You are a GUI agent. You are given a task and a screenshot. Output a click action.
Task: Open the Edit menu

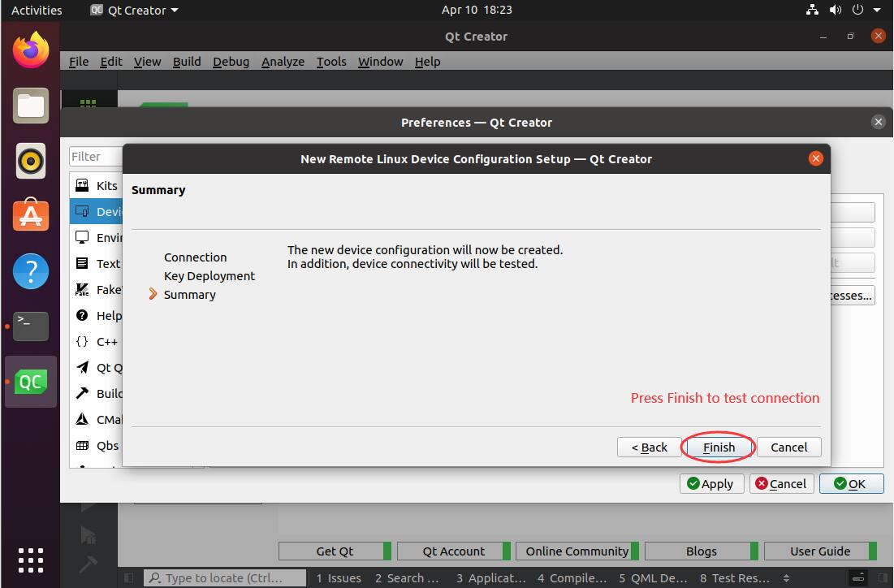(x=111, y=61)
